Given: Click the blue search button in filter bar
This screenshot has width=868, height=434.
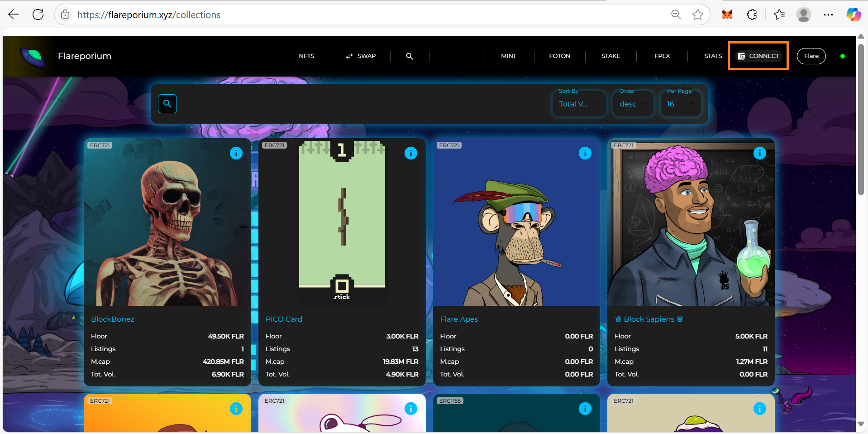Looking at the screenshot, I should pyautogui.click(x=167, y=104).
